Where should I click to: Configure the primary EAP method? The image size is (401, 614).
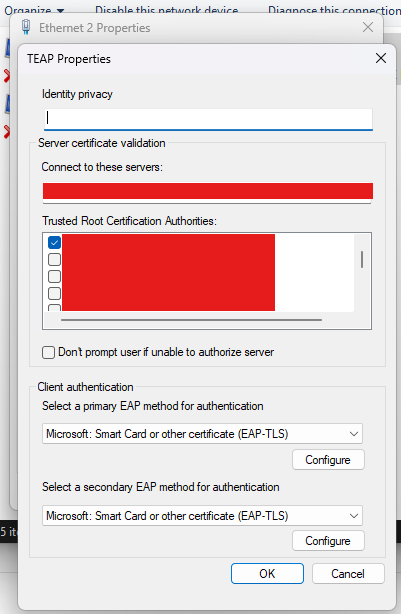[x=328, y=460]
